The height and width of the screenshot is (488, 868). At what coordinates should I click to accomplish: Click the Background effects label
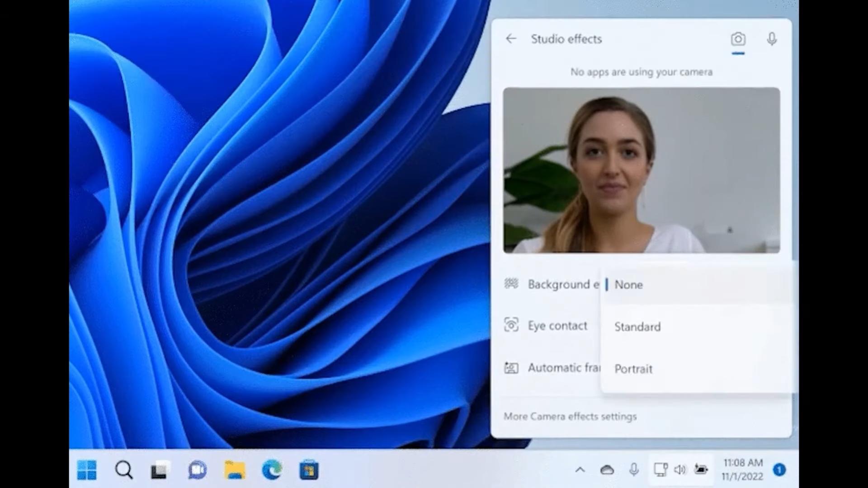pos(564,285)
